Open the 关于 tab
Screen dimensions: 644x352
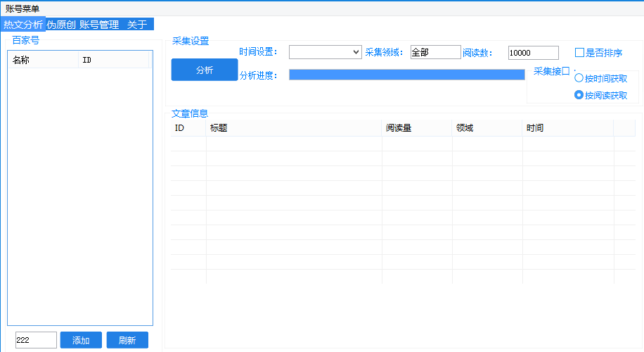click(x=136, y=25)
